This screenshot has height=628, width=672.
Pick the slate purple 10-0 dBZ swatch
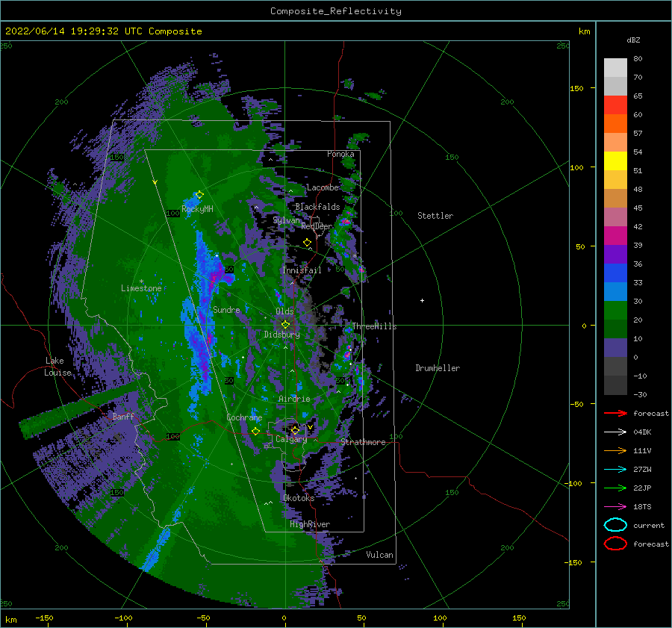click(615, 348)
